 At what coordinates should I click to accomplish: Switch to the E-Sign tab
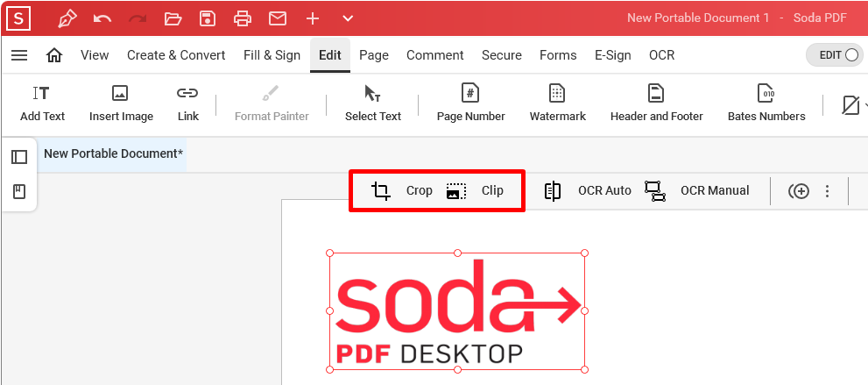613,55
